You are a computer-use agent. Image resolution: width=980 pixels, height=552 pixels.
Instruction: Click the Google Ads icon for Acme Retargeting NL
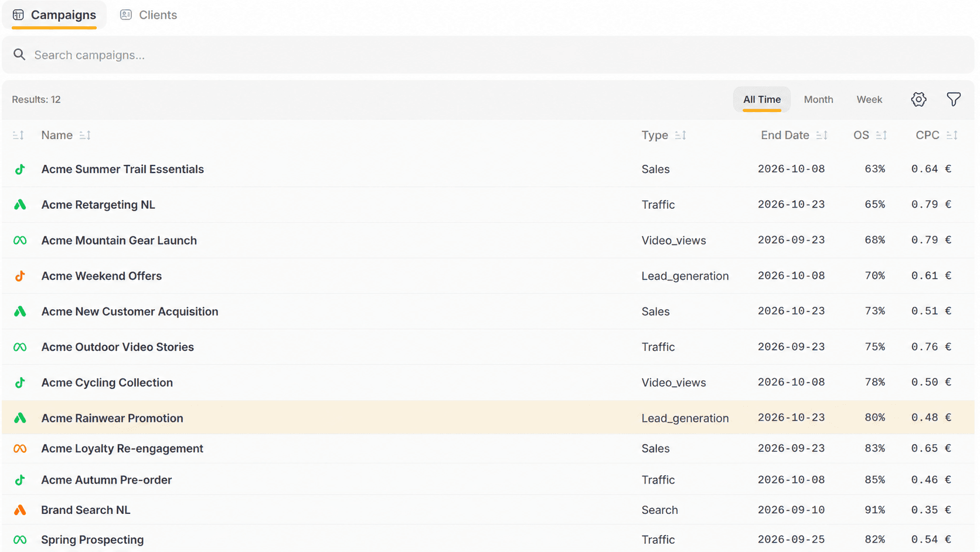point(20,205)
